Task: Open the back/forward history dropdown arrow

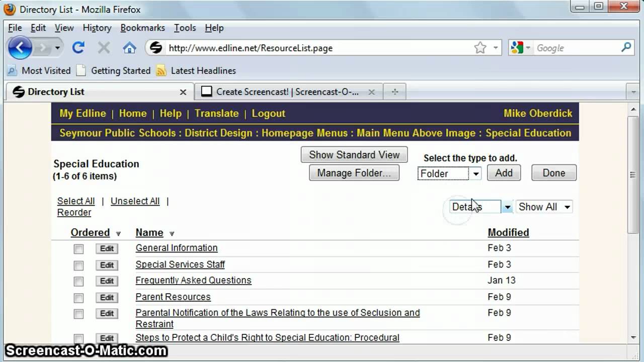Action: (57, 48)
